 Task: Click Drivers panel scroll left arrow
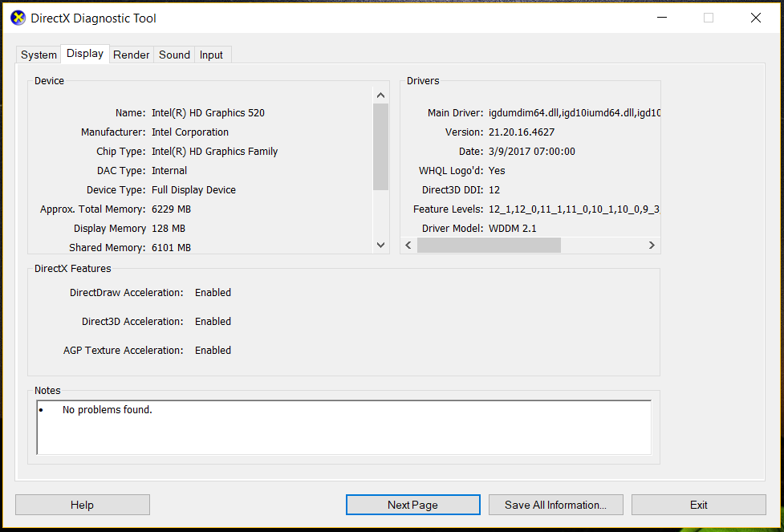coord(408,245)
